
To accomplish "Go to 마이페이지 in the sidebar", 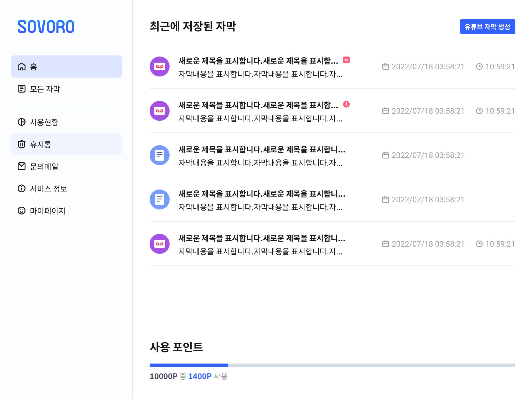I will coord(48,211).
